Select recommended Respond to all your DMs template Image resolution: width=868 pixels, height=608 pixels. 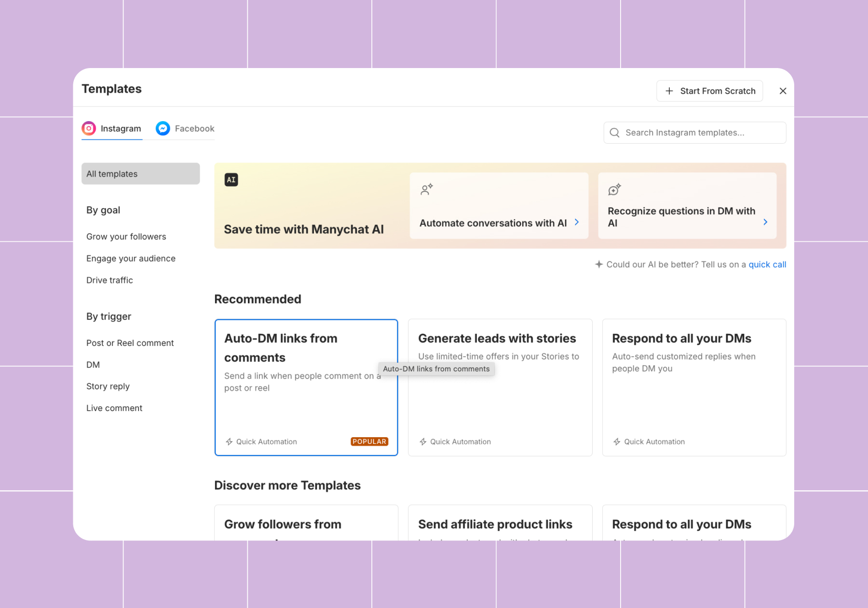coord(694,387)
